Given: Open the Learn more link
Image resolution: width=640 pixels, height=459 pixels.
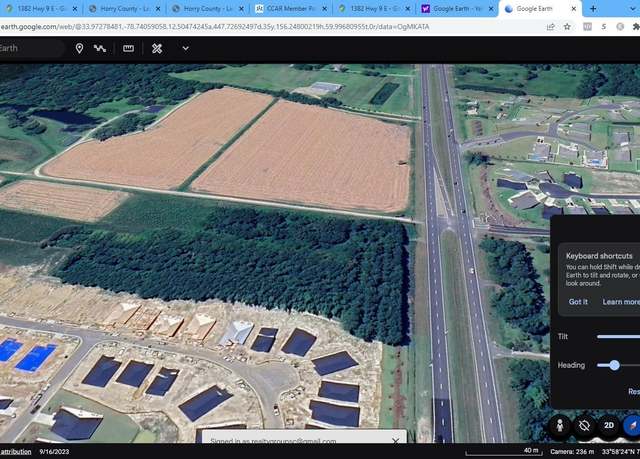Looking at the screenshot, I should 620,302.
